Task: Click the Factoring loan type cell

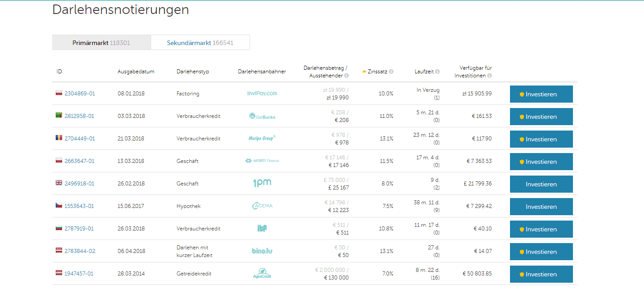Action: point(188,94)
